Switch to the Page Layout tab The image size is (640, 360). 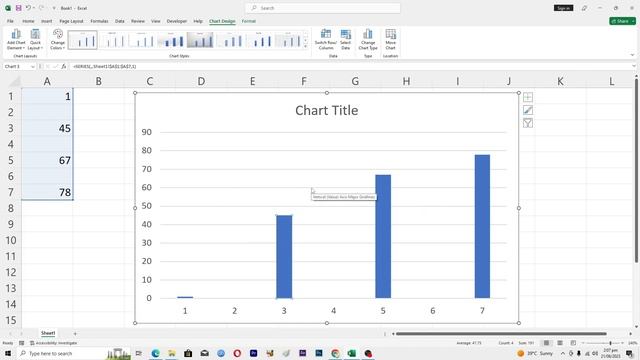[71, 21]
